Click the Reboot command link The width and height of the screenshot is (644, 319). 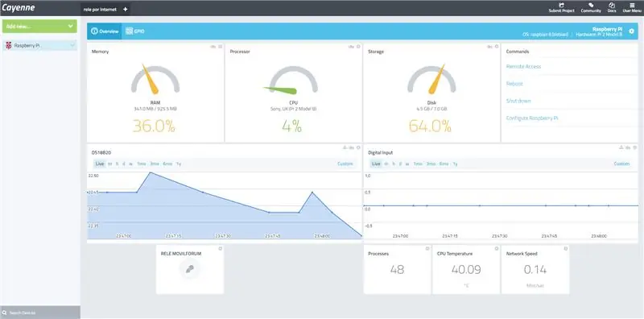(x=514, y=84)
